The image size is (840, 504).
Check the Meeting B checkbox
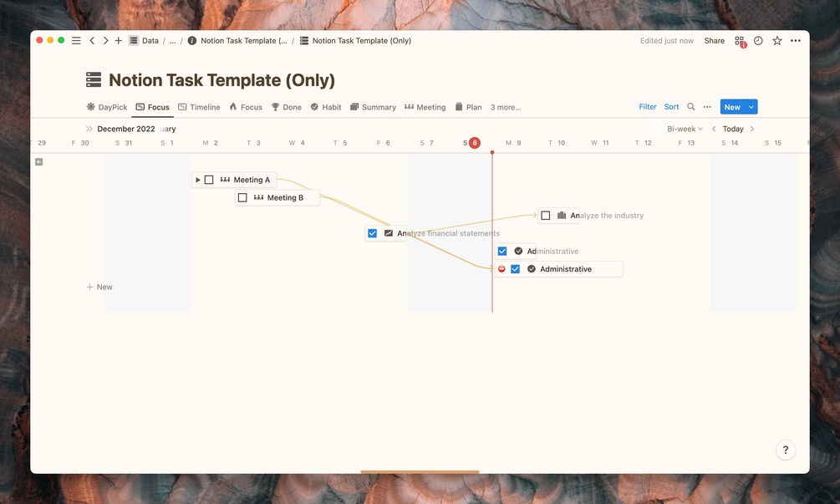(242, 197)
